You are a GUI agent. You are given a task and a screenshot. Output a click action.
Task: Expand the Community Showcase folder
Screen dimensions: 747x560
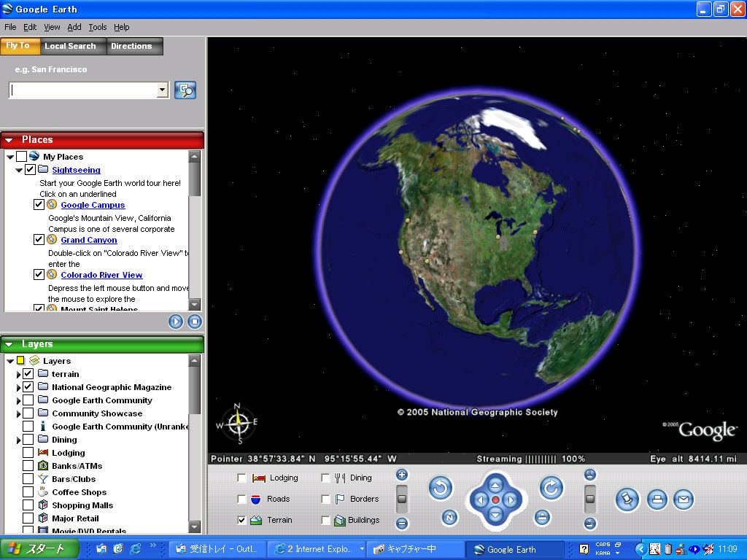(x=18, y=414)
